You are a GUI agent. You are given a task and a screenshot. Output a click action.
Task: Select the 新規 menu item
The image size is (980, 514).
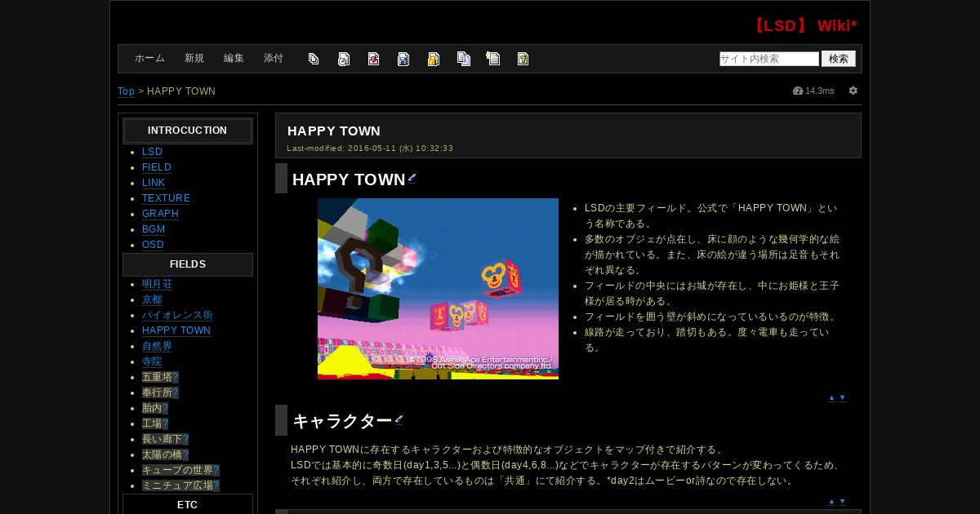click(194, 59)
